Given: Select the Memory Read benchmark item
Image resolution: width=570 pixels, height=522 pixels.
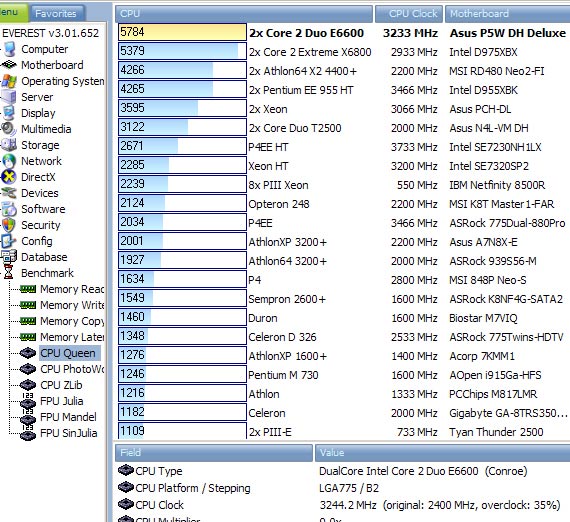Looking at the screenshot, I should coord(72,289).
